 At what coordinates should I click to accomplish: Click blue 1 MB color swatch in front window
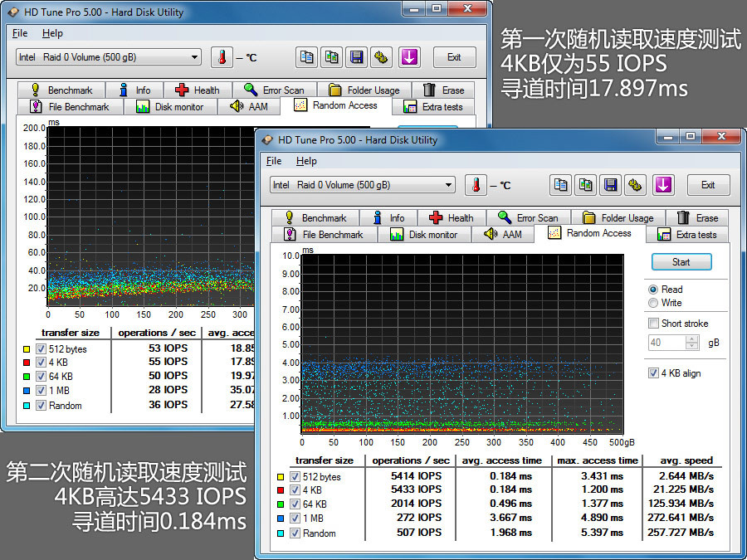click(x=280, y=519)
